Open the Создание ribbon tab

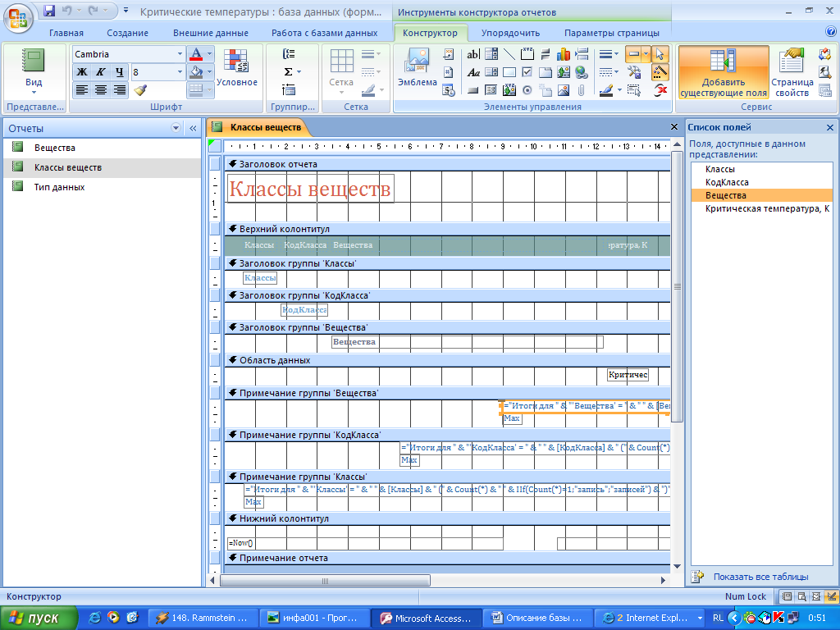(127, 33)
